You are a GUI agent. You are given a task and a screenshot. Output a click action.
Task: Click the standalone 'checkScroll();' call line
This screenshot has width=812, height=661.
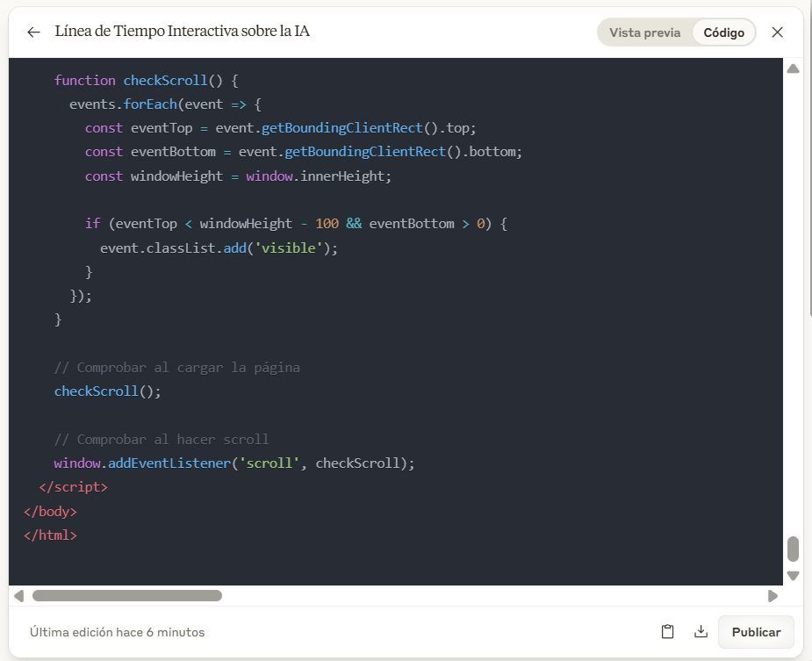(108, 392)
